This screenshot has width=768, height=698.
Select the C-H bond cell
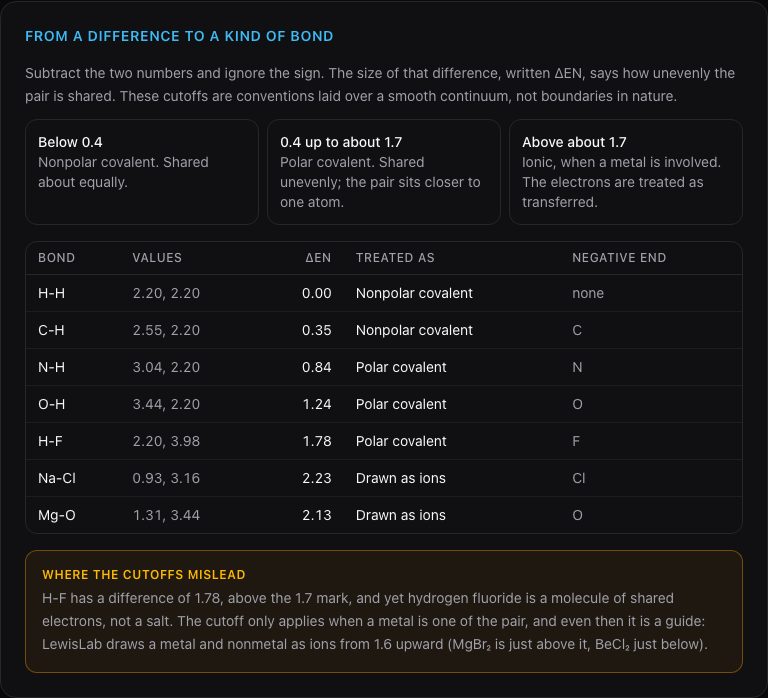pos(51,330)
